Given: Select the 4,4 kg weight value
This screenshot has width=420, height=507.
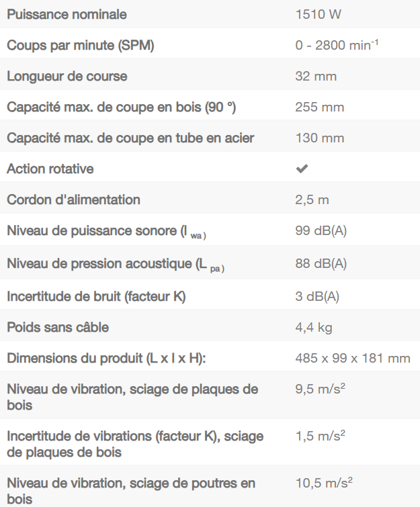Looking at the screenshot, I should click(x=314, y=328).
